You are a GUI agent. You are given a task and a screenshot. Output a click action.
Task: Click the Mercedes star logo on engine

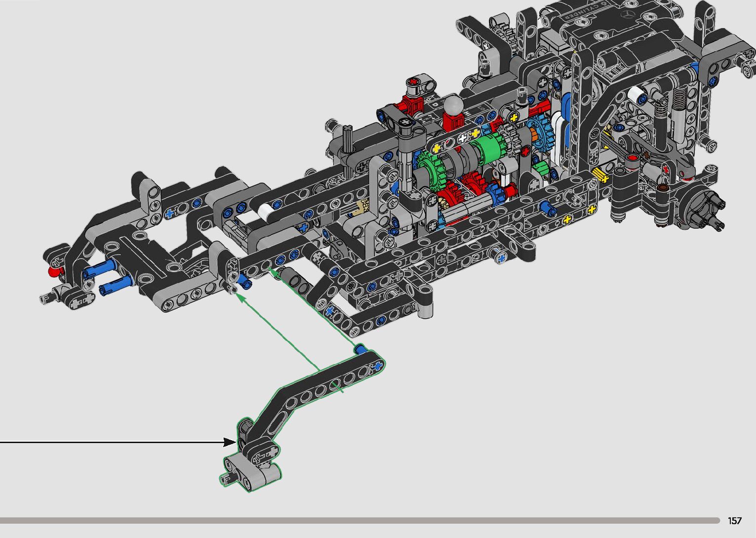[629, 14]
